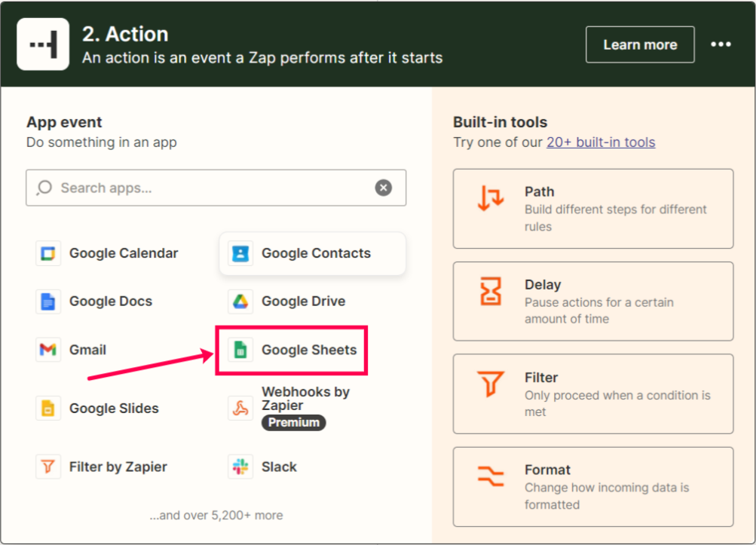Click 'Build different steps for different rules' text
Image resolution: width=756 pixels, height=545 pixels.
point(616,218)
